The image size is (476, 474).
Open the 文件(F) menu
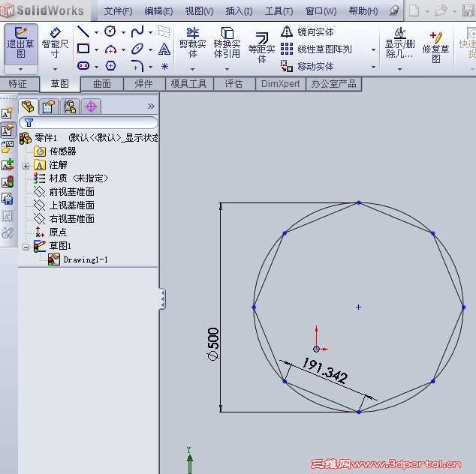tap(118, 11)
